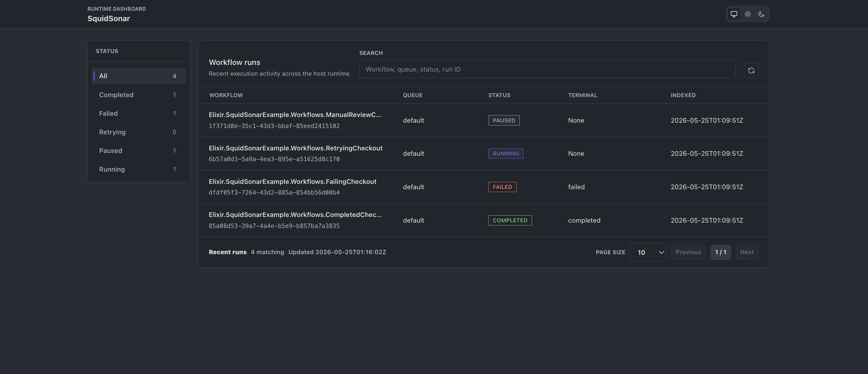Click the Updated 2026-05-25T01:16:02Z timestamp
Image resolution: width=868 pixels, height=374 pixels.
point(337,252)
